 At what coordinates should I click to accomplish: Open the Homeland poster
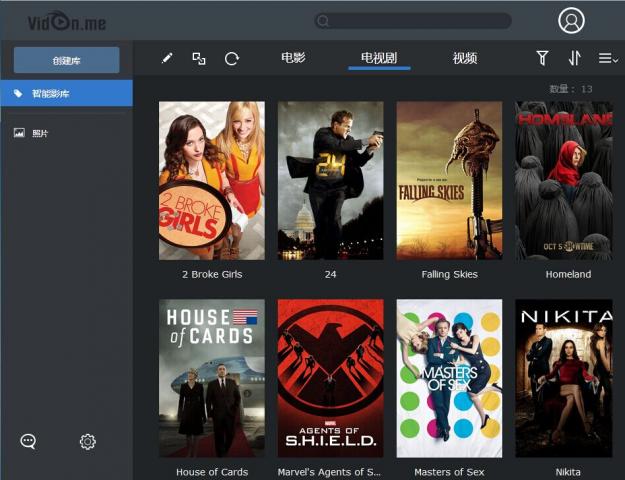[564, 181]
